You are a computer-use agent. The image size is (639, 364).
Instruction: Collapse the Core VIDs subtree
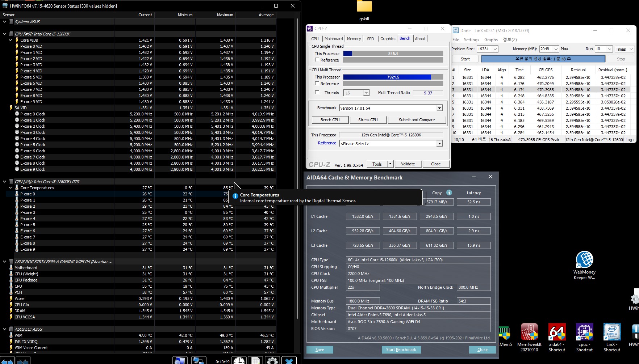[10, 40]
